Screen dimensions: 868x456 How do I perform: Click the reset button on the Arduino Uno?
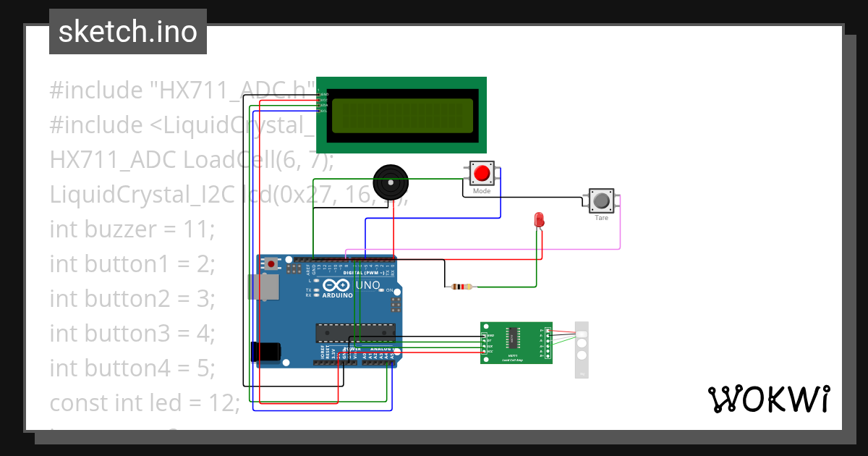pyautogui.click(x=271, y=263)
